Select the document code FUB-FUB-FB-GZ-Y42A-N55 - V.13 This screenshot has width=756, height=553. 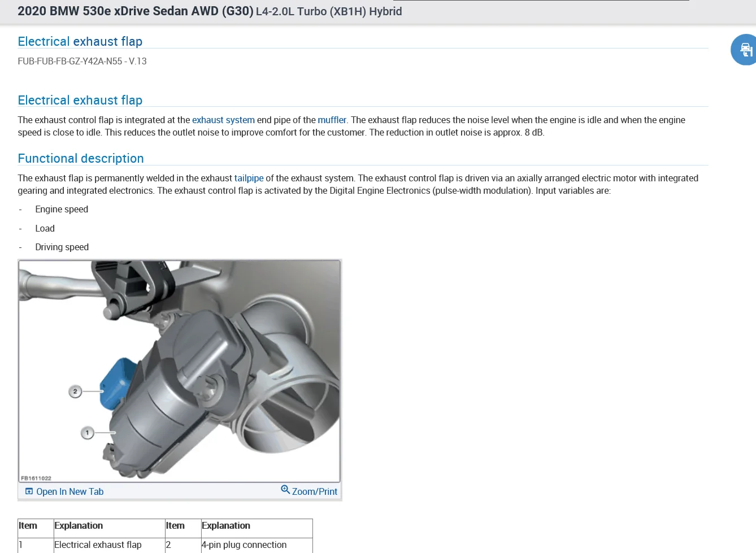click(x=82, y=61)
